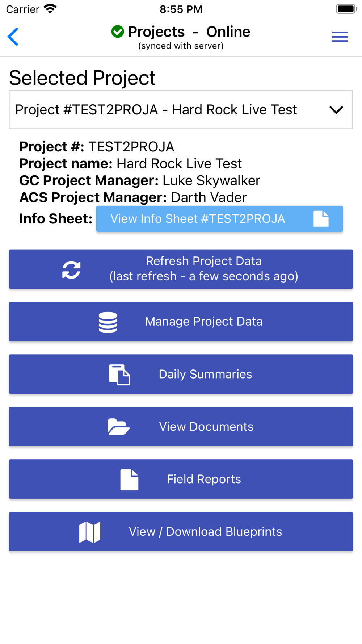362x644 pixels.
Task: Tap the Projects - Online header title
Action: click(x=189, y=32)
